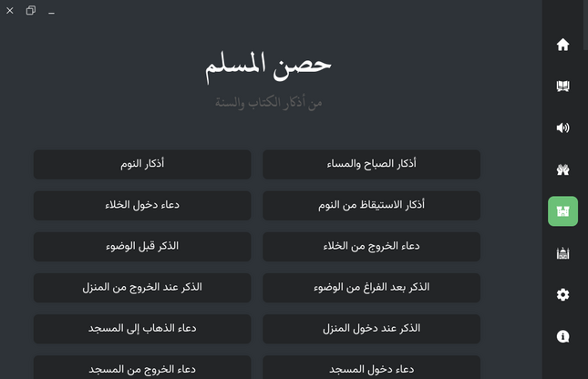
Task: Open أذكار الصباح والمساء category
Action: point(371,165)
